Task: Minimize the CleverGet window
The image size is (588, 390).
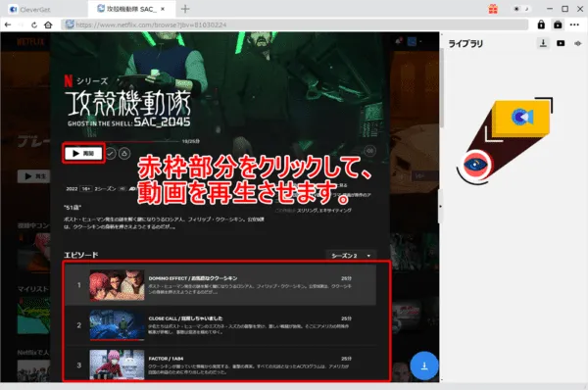Action: tap(550, 9)
